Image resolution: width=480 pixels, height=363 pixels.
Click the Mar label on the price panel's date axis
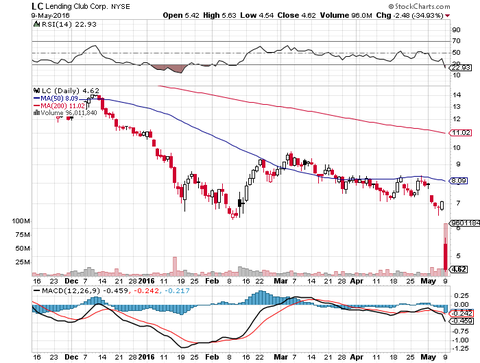(281, 281)
